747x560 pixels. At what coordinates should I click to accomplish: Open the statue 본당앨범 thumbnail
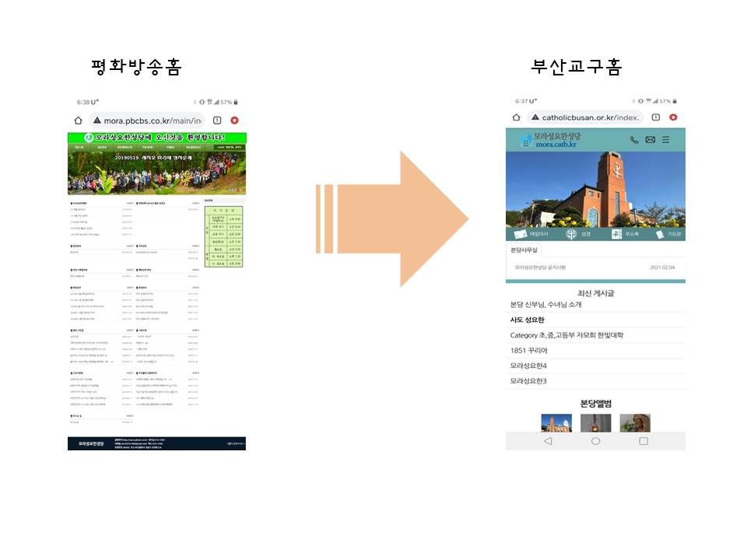tap(635, 423)
